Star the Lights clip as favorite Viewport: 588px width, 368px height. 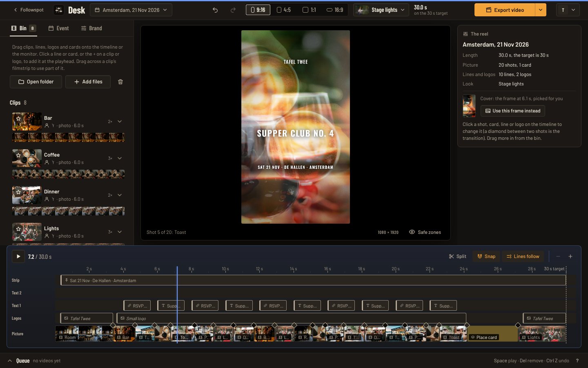pyautogui.click(x=18, y=229)
